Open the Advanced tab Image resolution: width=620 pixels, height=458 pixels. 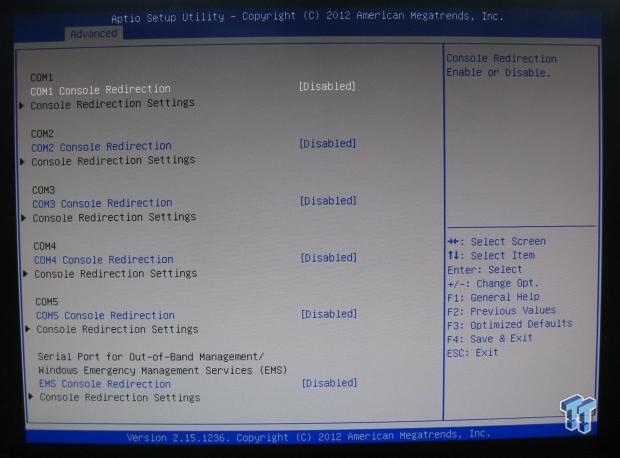point(94,34)
